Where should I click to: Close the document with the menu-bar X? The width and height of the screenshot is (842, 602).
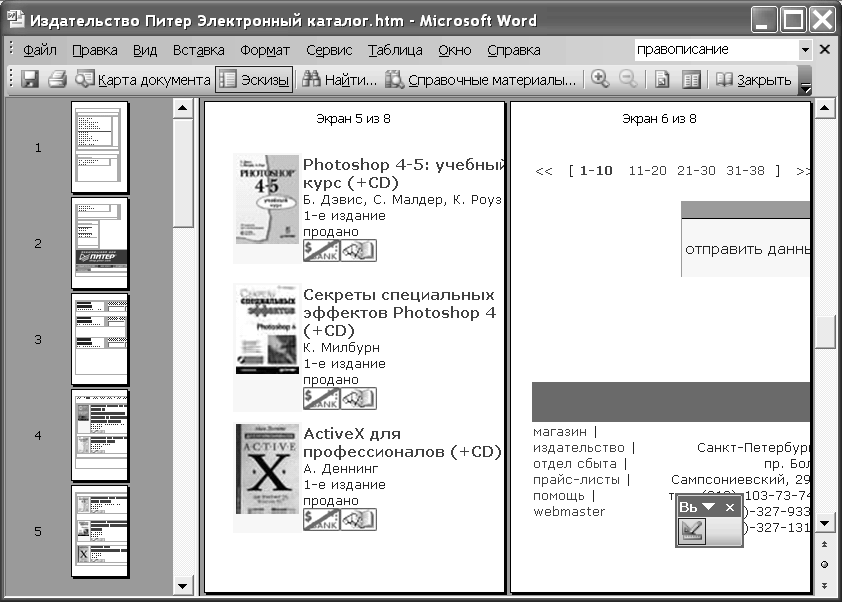pos(825,49)
